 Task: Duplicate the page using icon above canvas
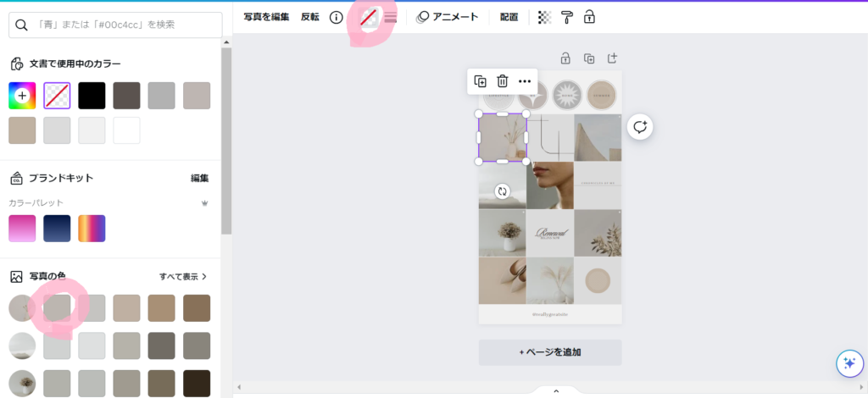589,58
